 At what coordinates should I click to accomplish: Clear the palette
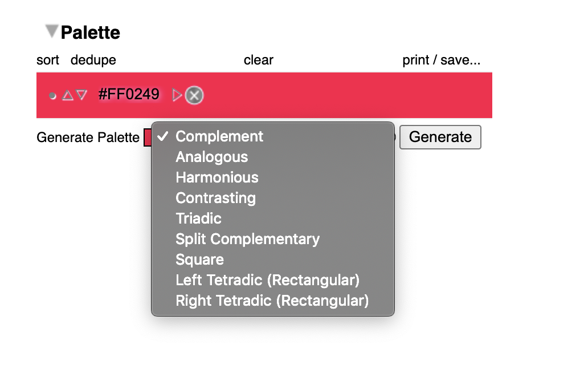click(258, 60)
